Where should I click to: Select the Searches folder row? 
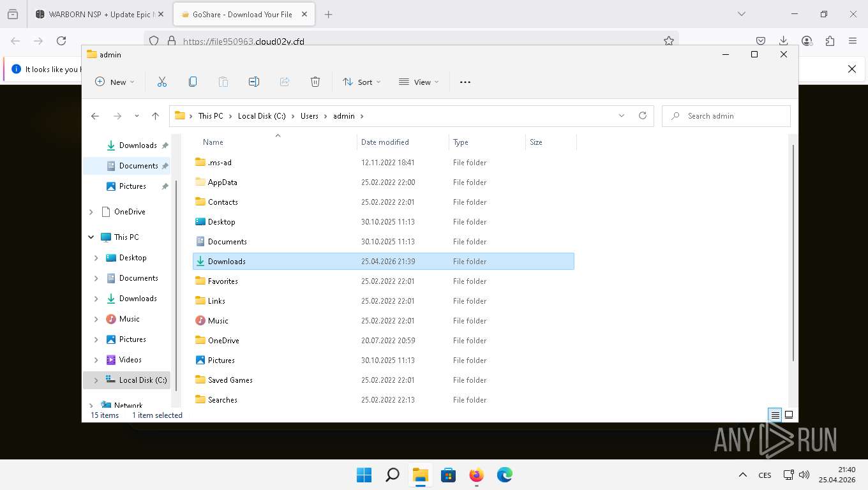coord(384,400)
